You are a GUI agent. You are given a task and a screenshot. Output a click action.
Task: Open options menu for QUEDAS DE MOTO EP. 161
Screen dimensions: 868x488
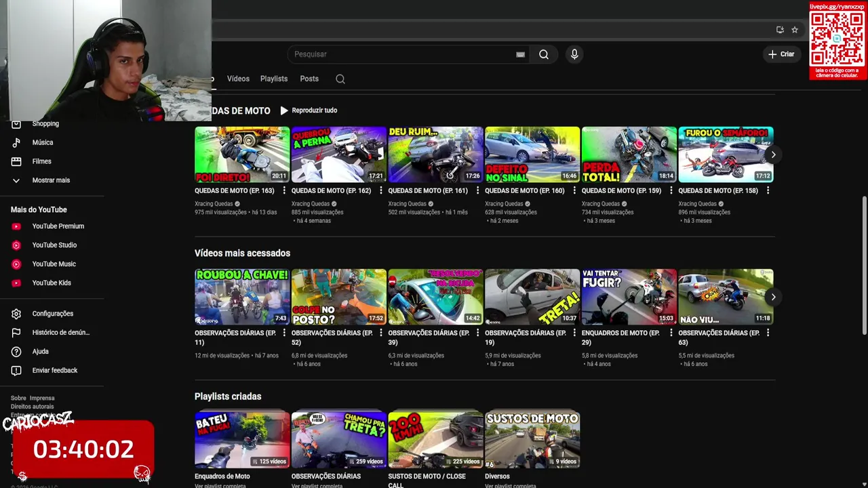point(477,190)
